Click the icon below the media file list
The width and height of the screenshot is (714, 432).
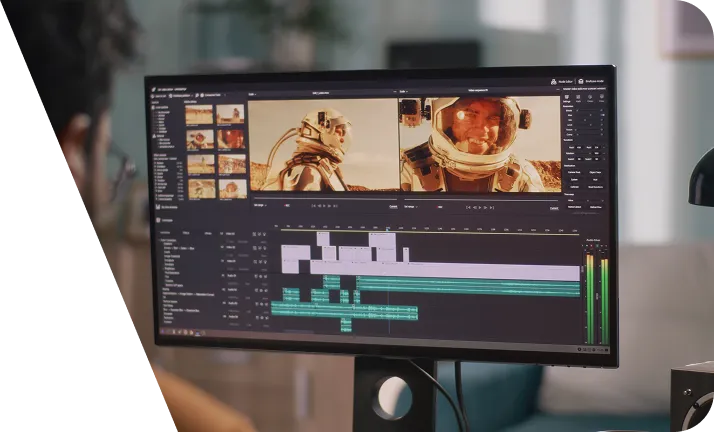click(x=158, y=207)
